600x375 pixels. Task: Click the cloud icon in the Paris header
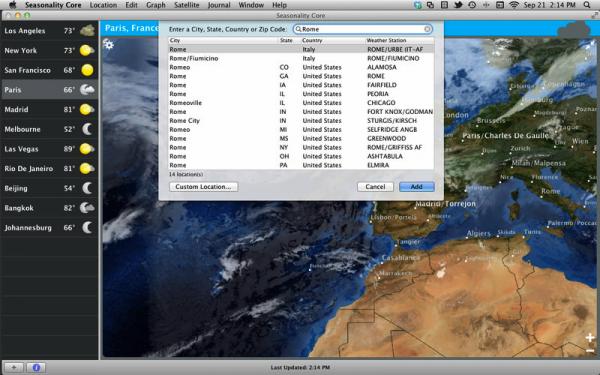pos(574,29)
